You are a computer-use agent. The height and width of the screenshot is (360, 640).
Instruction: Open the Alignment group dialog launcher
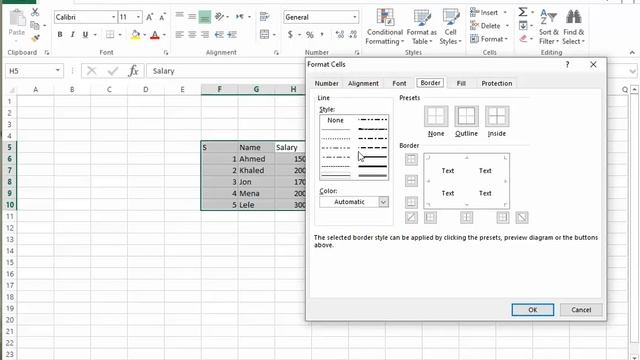click(276, 53)
